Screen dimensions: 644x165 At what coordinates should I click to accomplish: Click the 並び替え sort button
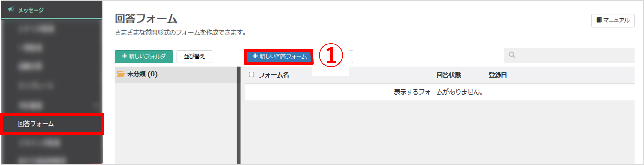pyautogui.click(x=194, y=57)
